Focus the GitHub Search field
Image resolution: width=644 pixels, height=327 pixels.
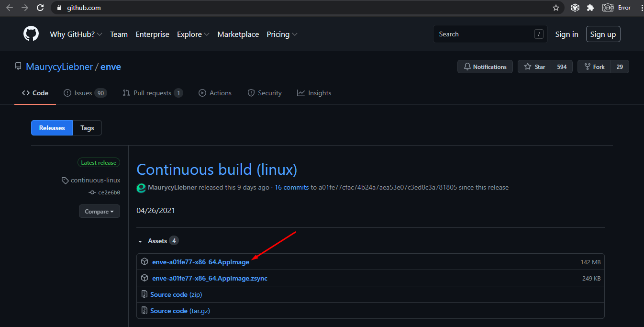pos(490,34)
